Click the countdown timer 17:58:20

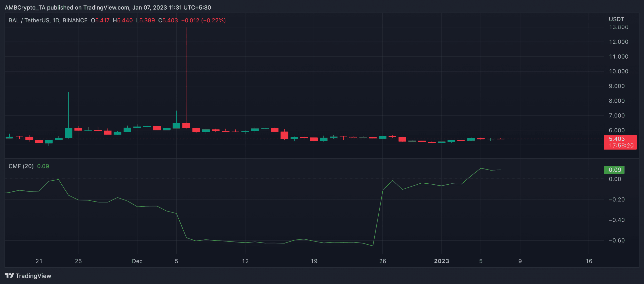(x=621, y=146)
